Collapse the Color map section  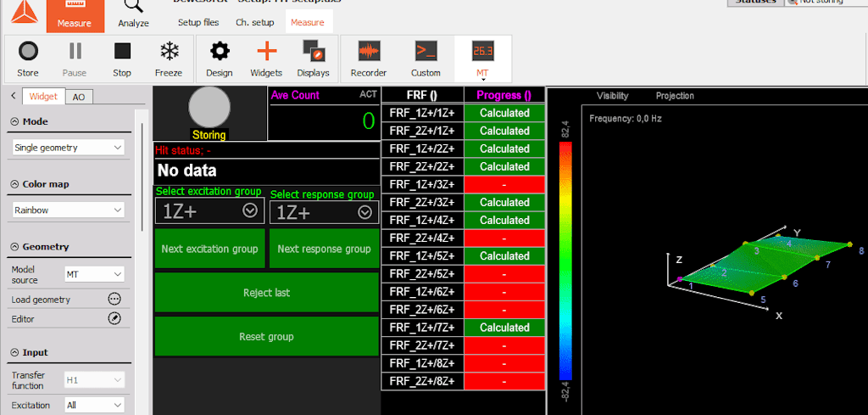14,184
